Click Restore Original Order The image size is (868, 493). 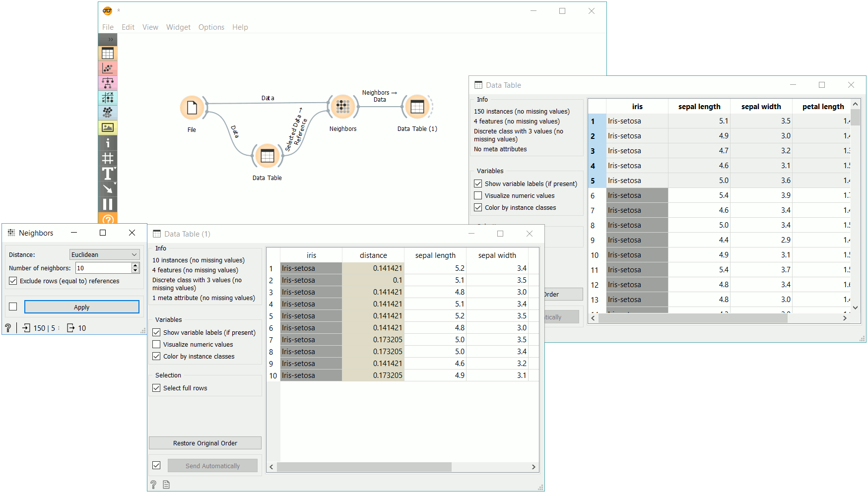point(205,443)
